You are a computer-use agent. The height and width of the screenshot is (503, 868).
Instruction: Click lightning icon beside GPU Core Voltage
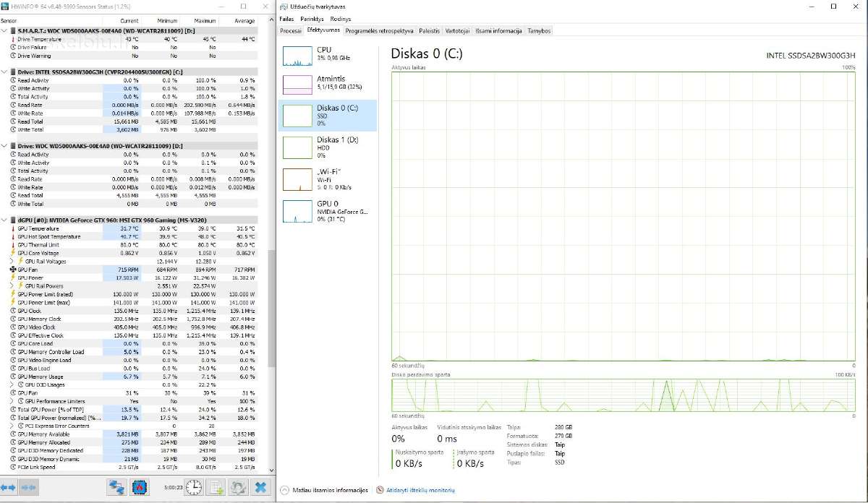(x=13, y=253)
